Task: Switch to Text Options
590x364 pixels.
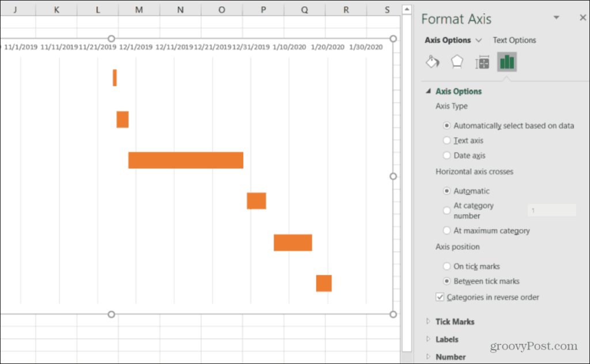Action: pos(515,40)
